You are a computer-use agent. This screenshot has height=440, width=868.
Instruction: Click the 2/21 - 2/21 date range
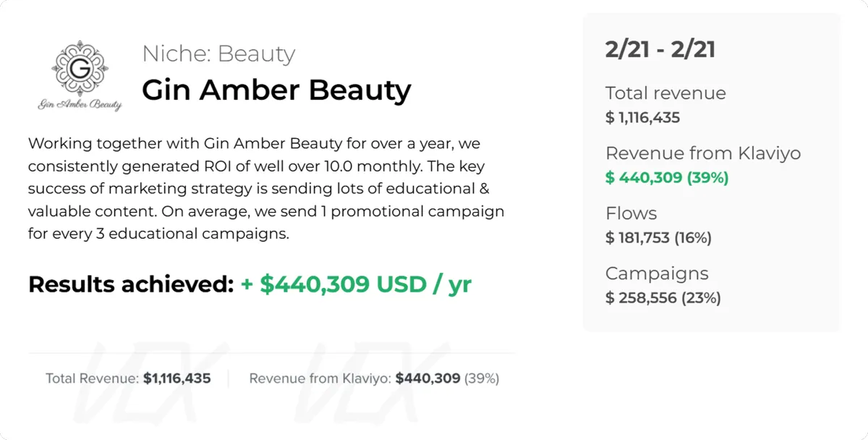660,50
